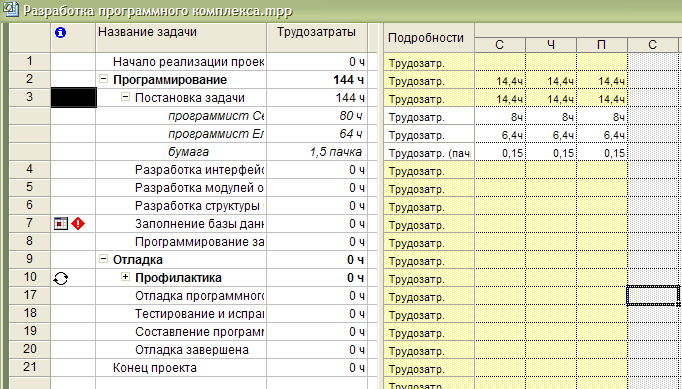Select row number 7 header

click(30, 224)
